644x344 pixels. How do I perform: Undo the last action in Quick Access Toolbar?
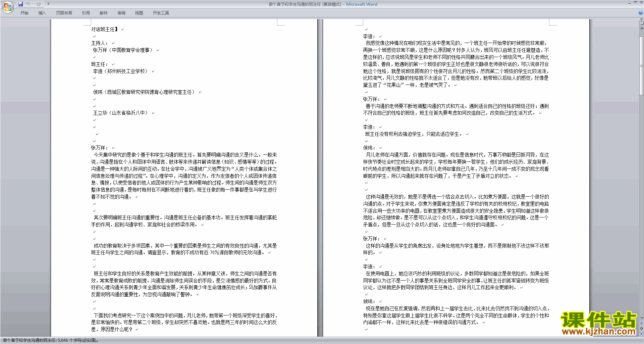28,4
